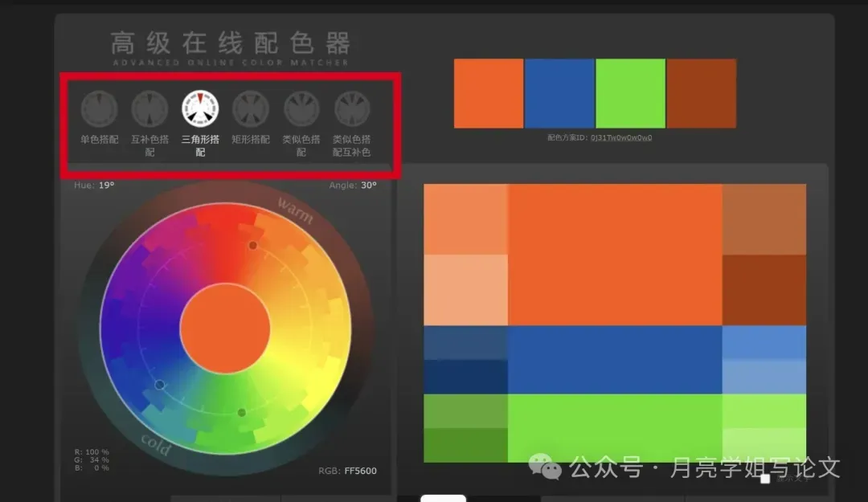This screenshot has height=502, width=868.
Task: Select the 类似色搭配互补色 scheme icon
Action: [x=351, y=108]
